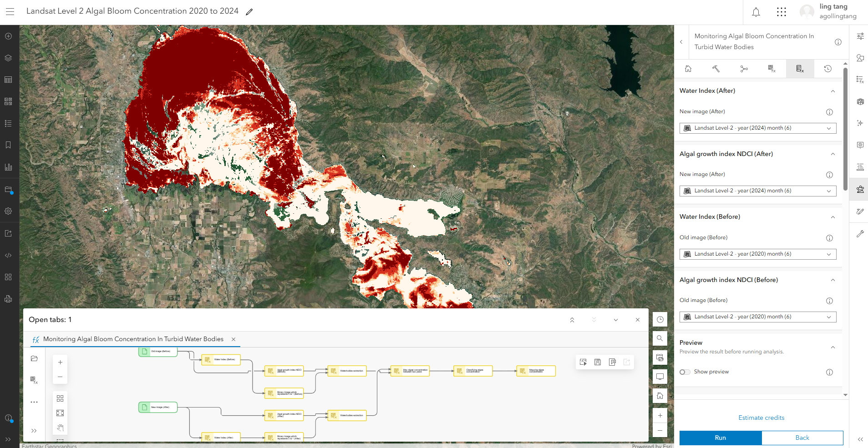Viewport: 868px width, 448px height.
Task: Close the Monitoring Algal Bloom editor tab
Action: click(x=233, y=339)
